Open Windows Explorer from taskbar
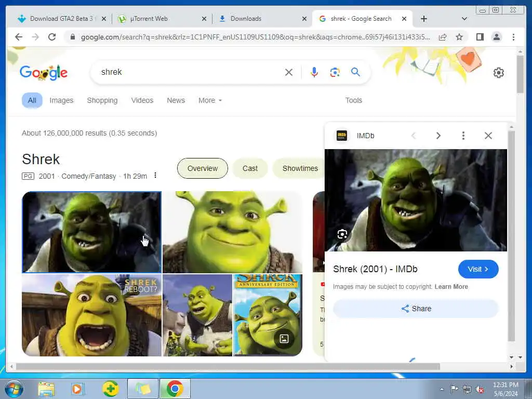532x399 pixels. (x=46, y=389)
